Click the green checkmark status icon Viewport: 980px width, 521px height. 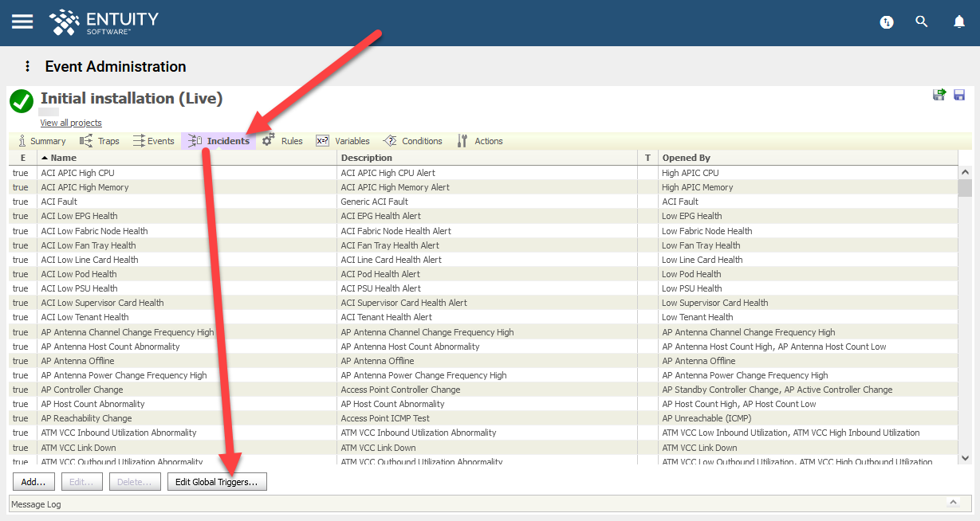22,101
